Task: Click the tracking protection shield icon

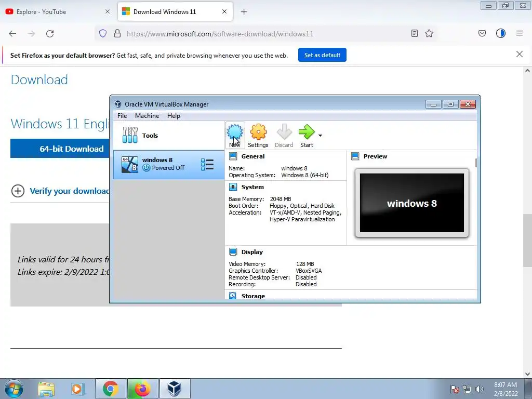Action: point(103,33)
